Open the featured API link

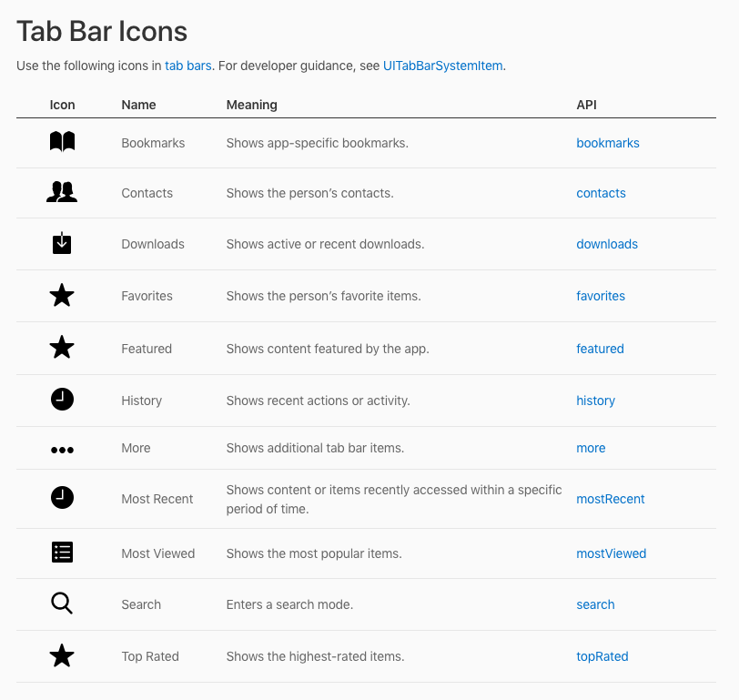[x=600, y=349]
